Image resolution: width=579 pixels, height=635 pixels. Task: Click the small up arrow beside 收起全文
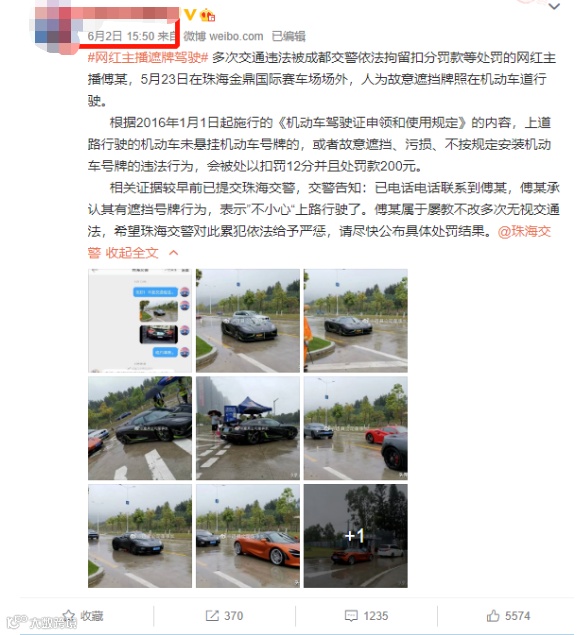coord(173,253)
